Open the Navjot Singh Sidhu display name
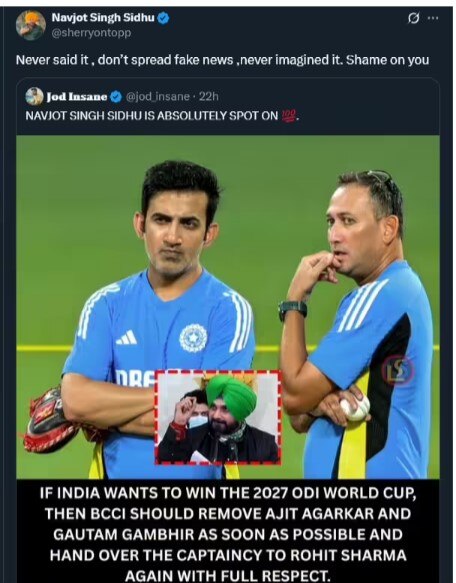Viewport: 456px width, 583px height. 103,17
